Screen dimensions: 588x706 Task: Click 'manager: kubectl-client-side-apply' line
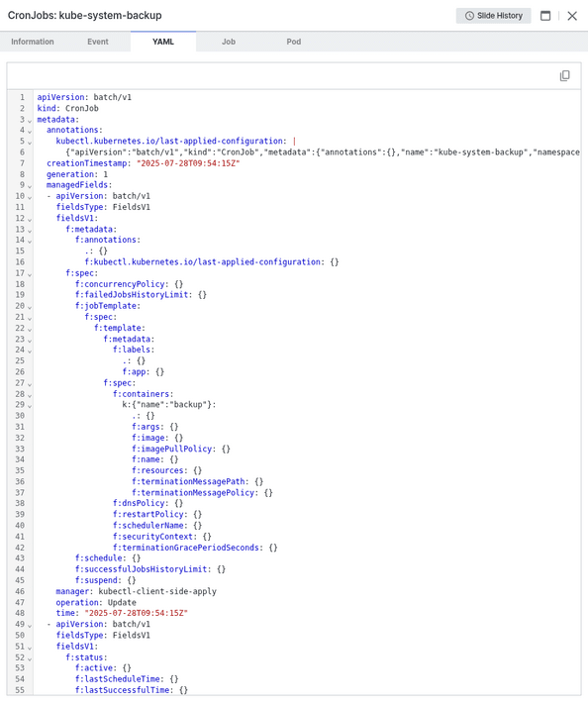137,591
